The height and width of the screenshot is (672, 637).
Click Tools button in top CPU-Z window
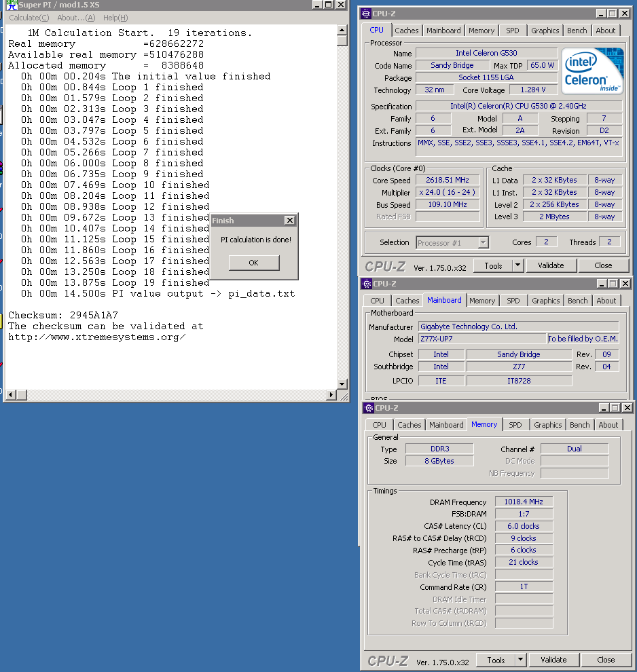click(x=493, y=265)
